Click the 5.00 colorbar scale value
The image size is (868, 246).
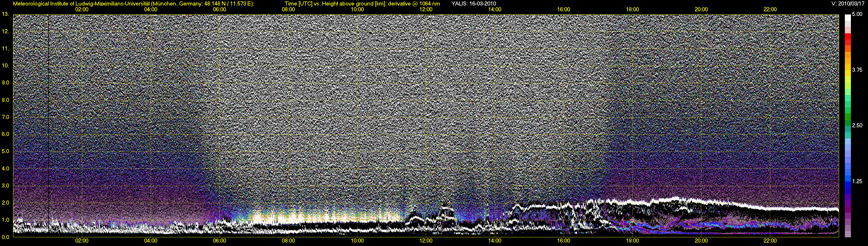[857, 14]
